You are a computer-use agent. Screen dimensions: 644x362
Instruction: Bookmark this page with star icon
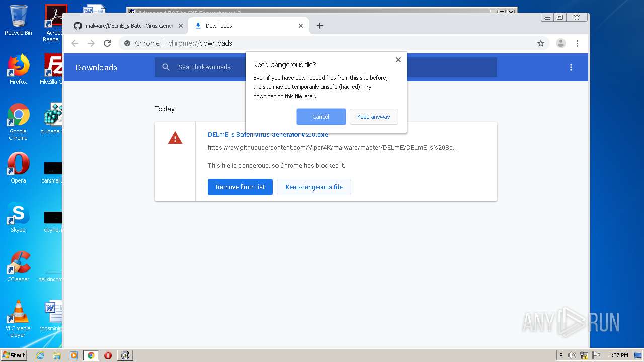(541, 43)
